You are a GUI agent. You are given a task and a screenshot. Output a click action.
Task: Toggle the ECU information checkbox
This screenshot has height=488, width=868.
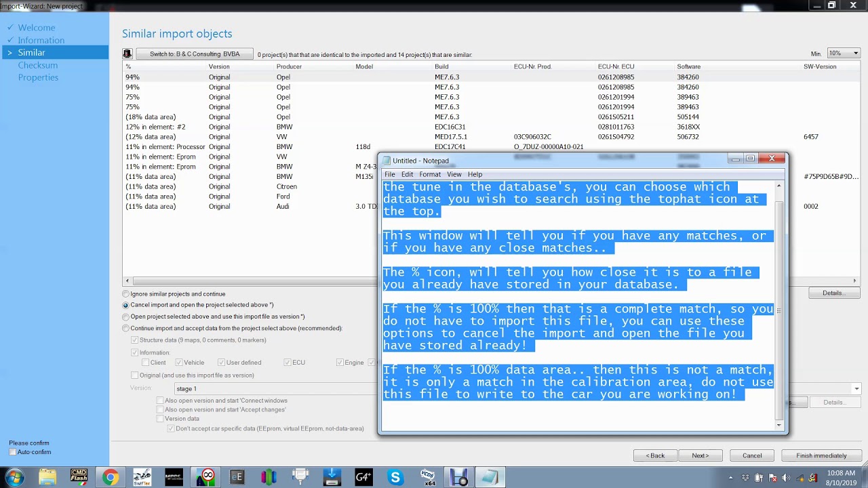(x=288, y=363)
